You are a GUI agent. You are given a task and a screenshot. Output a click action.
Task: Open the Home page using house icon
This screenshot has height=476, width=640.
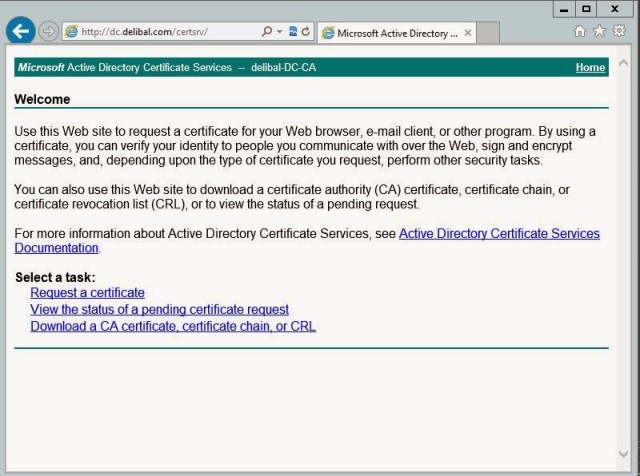click(x=581, y=32)
